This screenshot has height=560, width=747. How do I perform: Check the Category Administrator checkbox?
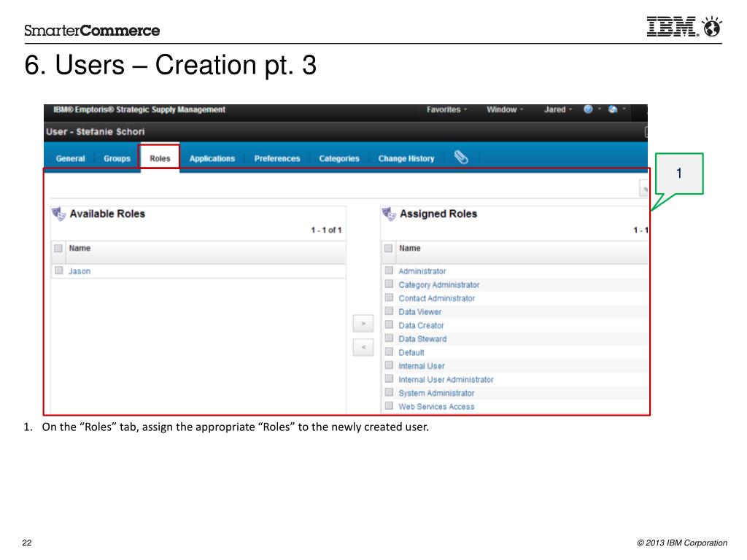389,284
